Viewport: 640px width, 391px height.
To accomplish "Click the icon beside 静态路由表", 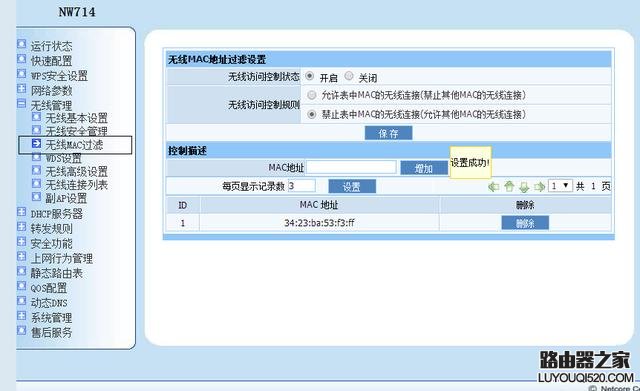I will 22,271.
